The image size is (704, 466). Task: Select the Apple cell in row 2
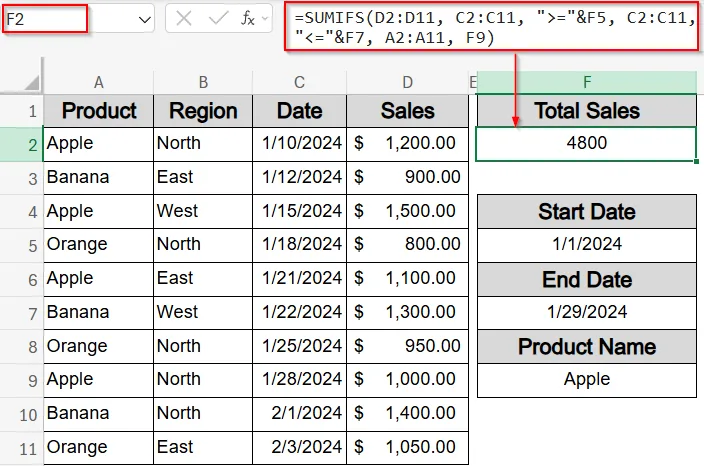pyautogui.click(x=98, y=144)
